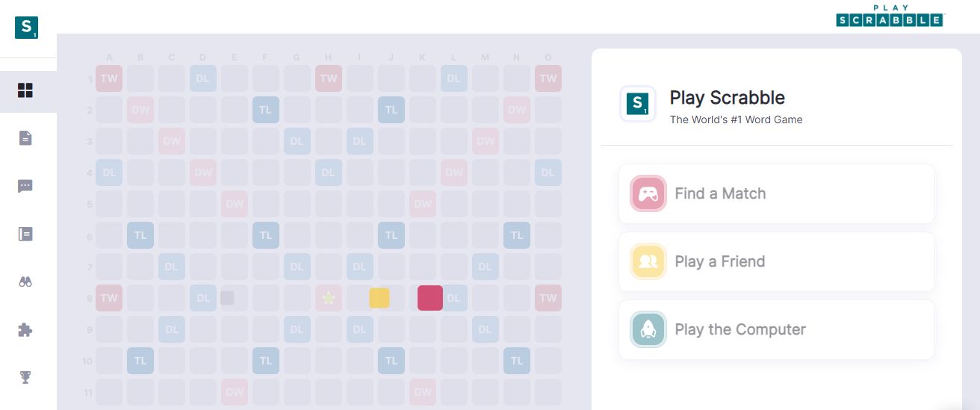Start Play the Computer
The width and height of the screenshot is (980, 410).
click(777, 329)
